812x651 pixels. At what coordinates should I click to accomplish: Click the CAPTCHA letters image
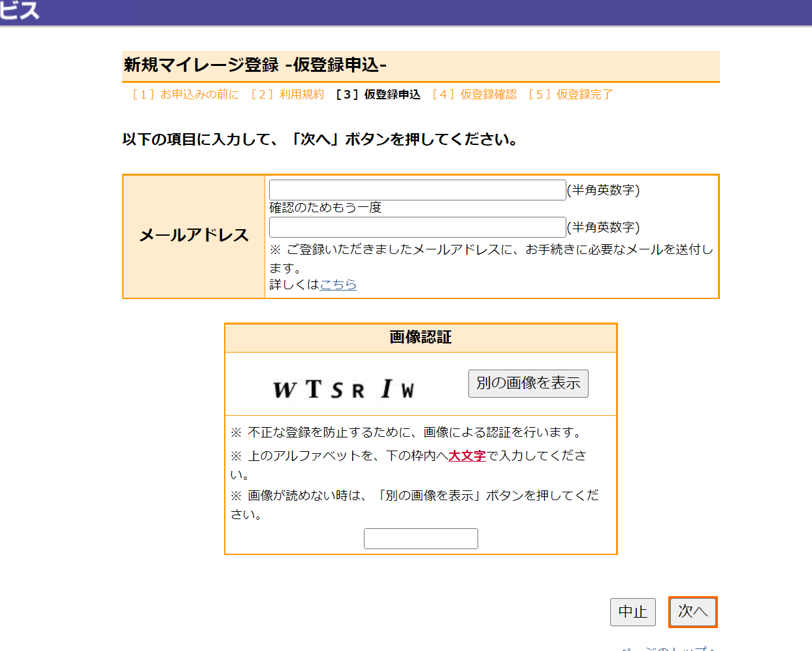click(344, 389)
